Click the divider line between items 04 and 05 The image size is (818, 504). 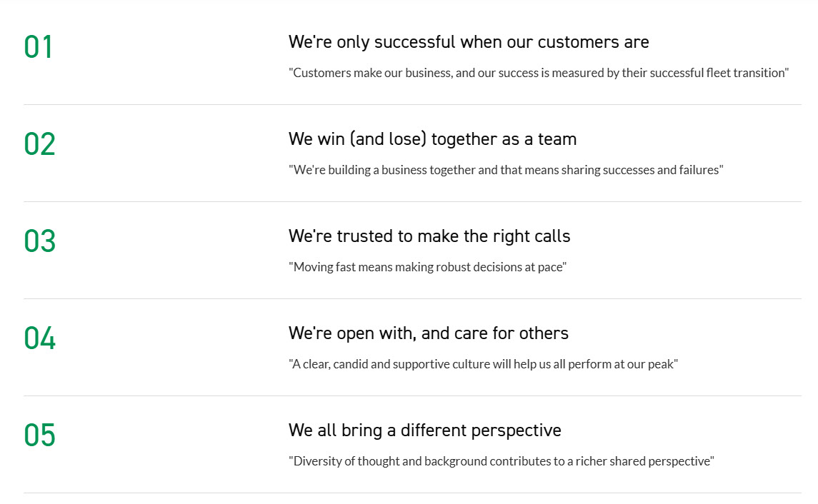coord(412,396)
